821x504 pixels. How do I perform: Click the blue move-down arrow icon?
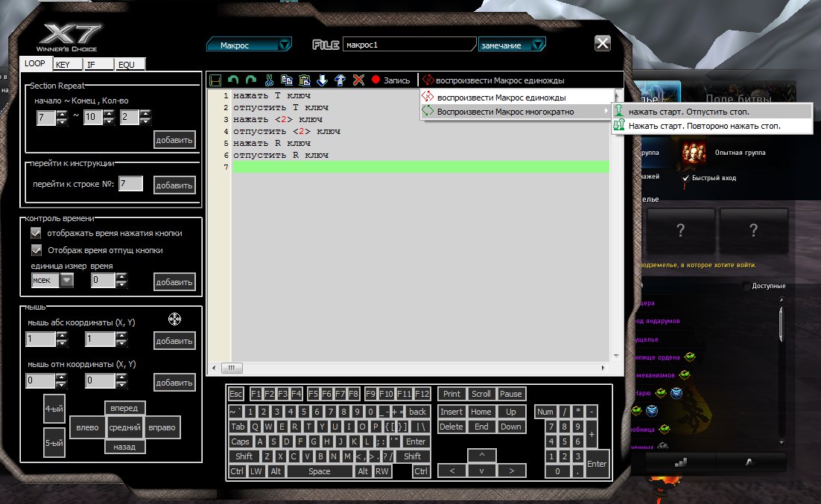coord(322,80)
